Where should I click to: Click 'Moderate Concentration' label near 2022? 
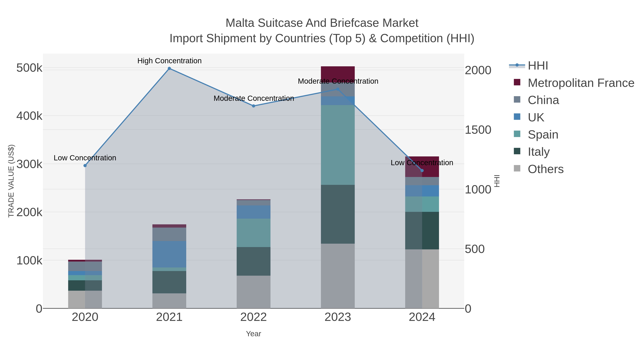pyautogui.click(x=254, y=98)
